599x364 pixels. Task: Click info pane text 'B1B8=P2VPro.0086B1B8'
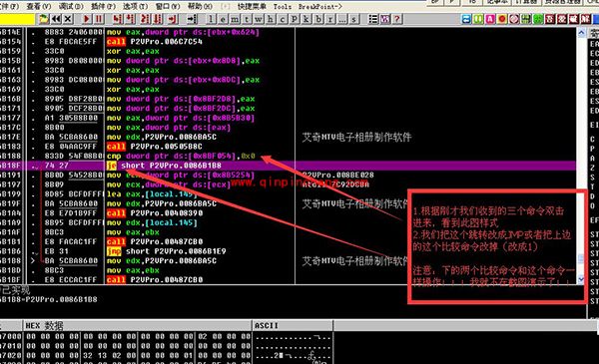(x=49, y=299)
